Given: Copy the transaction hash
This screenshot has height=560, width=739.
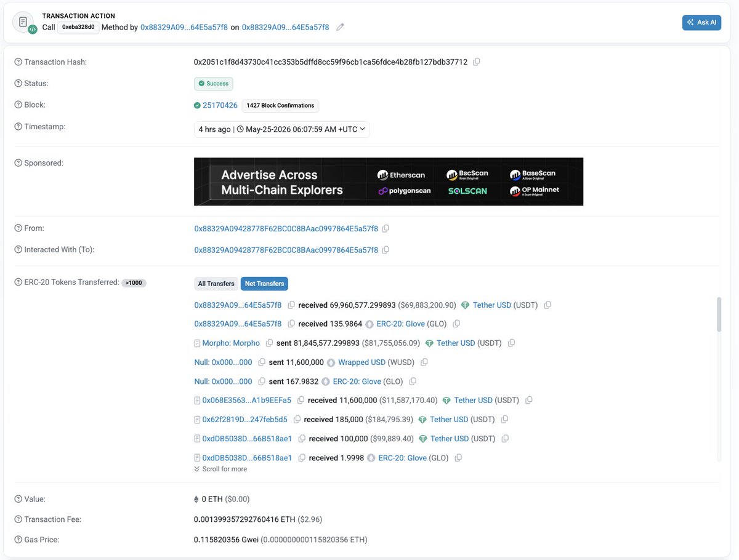Looking at the screenshot, I should [476, 62].
